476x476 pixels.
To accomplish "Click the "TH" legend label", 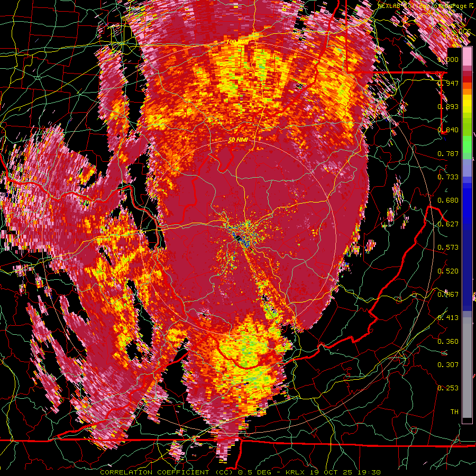I will 454,412.
